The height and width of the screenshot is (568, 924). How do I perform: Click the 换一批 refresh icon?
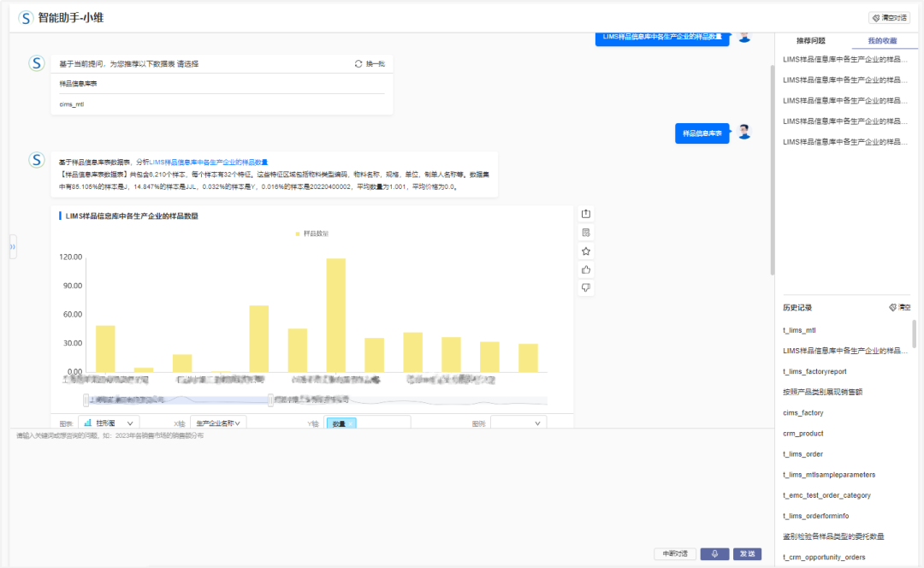coord(359,64)
